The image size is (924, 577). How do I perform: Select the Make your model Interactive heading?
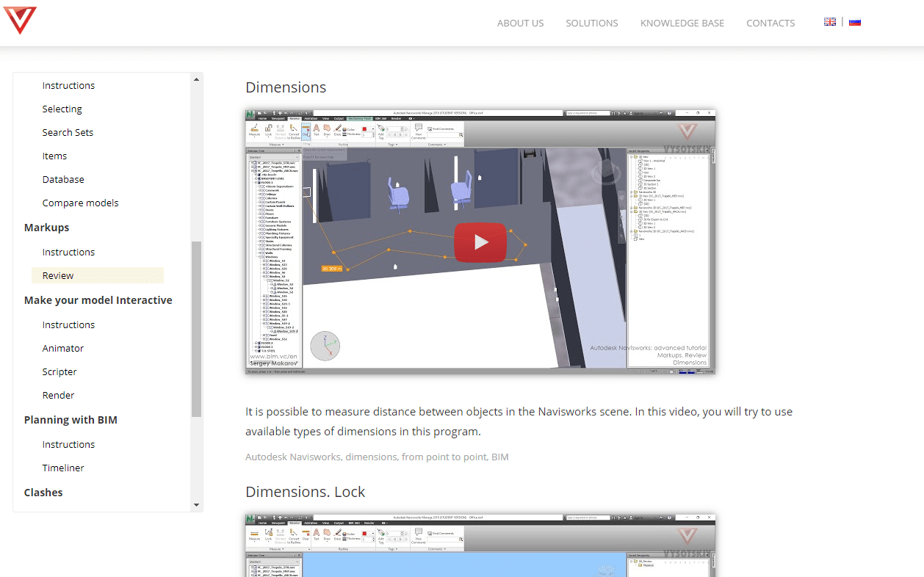coord(98,300)
